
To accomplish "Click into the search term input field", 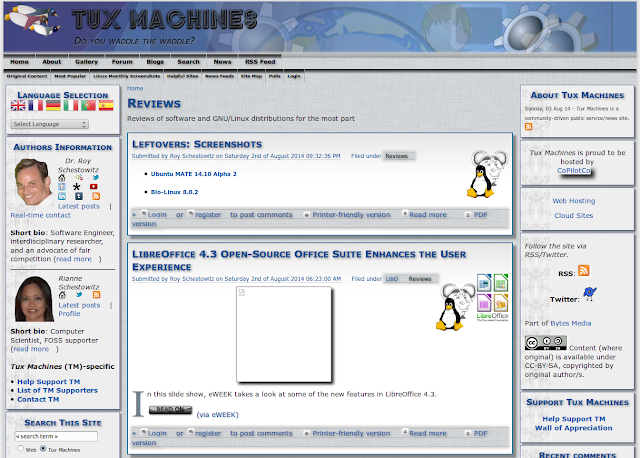I will (x=56, y=436).
